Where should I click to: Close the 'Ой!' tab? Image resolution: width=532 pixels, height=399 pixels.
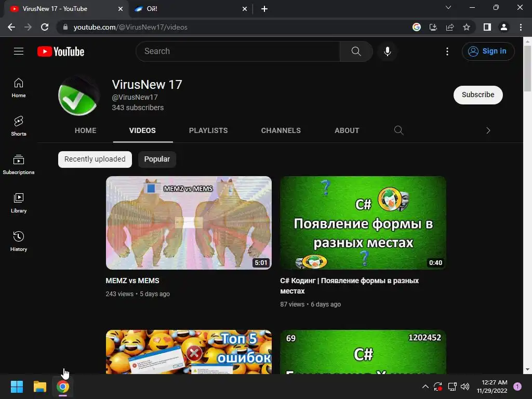245,9
